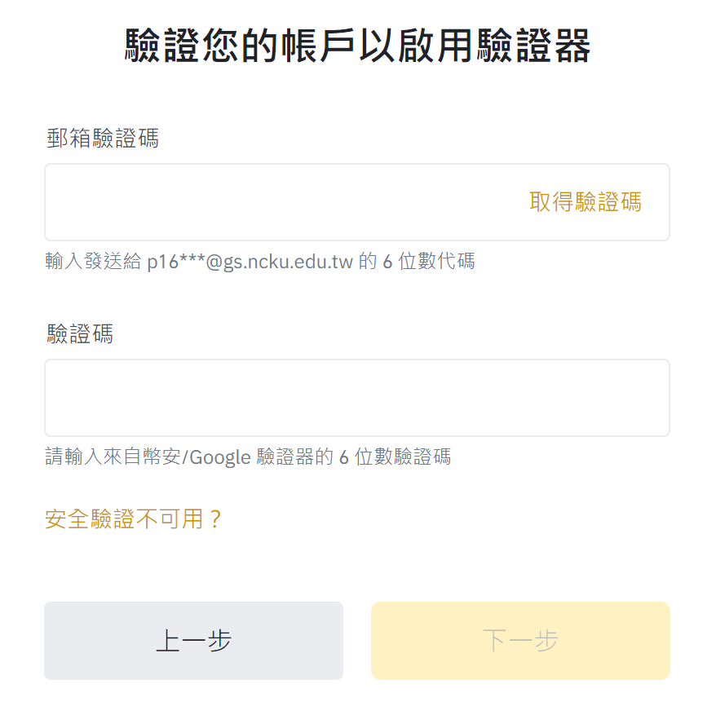
Task: Click the 輸入發送給 helper text under email field
Action: [93, 261]
